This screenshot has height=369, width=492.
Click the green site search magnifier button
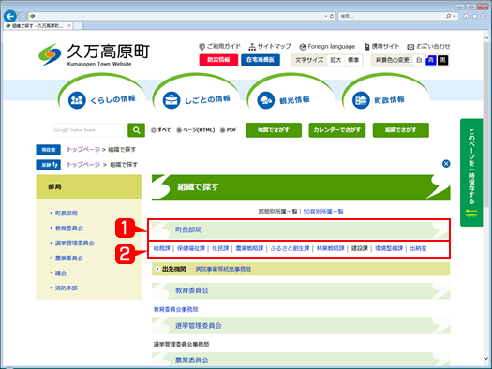coord(136,130)
